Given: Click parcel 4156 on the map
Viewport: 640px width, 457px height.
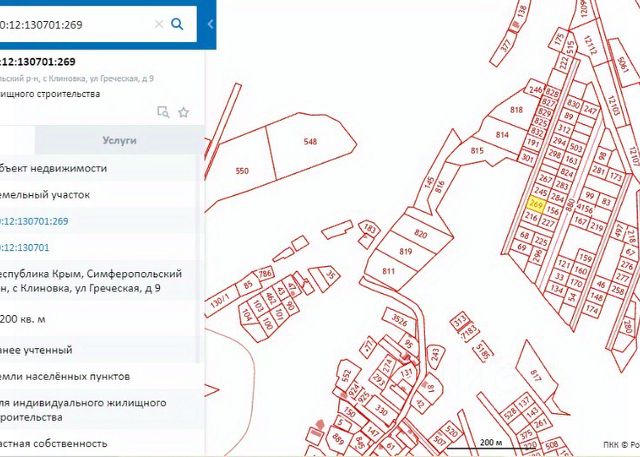Looking at the screenshot, I should 584,208.
